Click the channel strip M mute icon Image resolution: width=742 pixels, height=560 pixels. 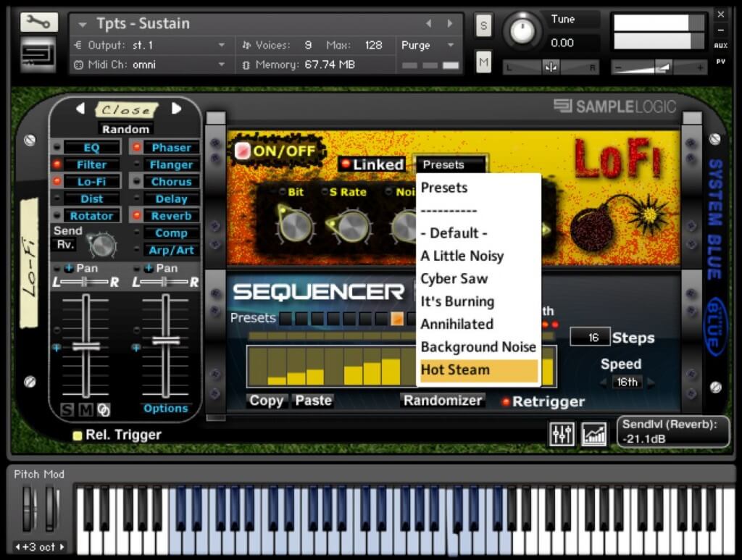coord(86,409)
